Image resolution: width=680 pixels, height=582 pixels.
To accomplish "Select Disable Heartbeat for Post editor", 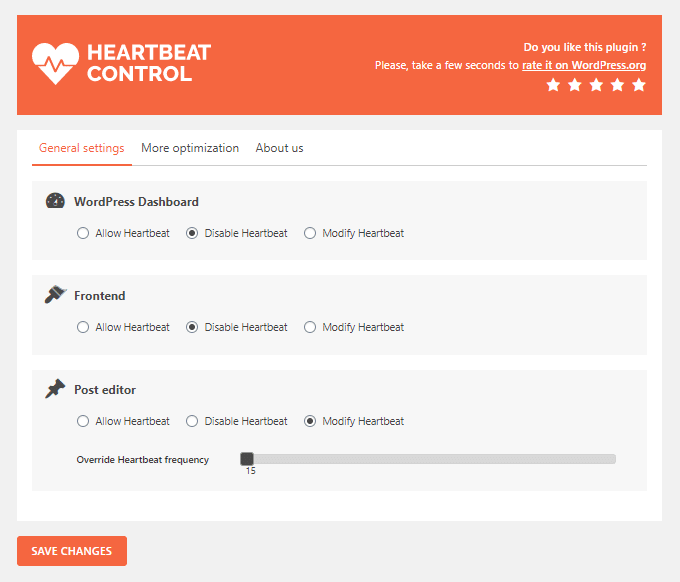I will pyautogui.click(x=192, y=421).
